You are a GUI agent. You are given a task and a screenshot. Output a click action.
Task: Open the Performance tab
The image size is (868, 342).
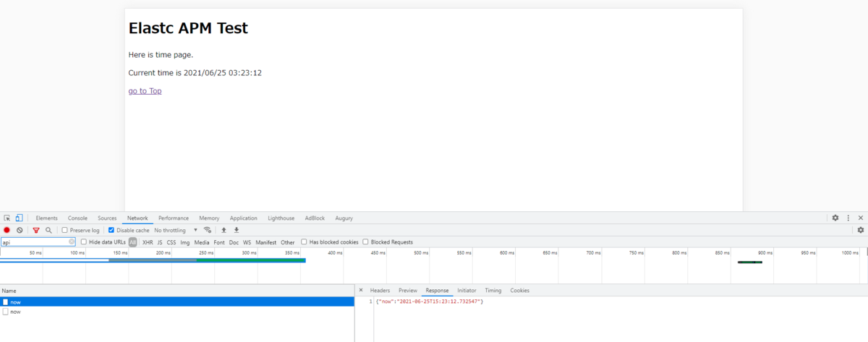174,218
